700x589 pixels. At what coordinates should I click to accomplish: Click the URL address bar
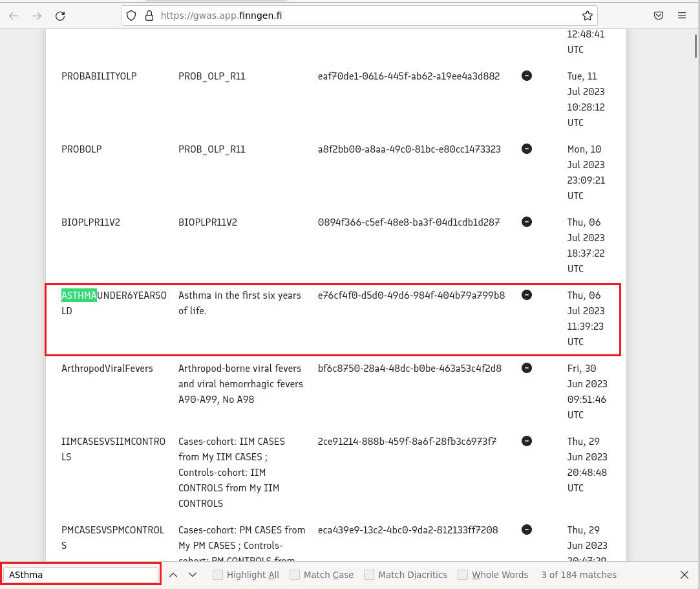[x=362, y=16]
